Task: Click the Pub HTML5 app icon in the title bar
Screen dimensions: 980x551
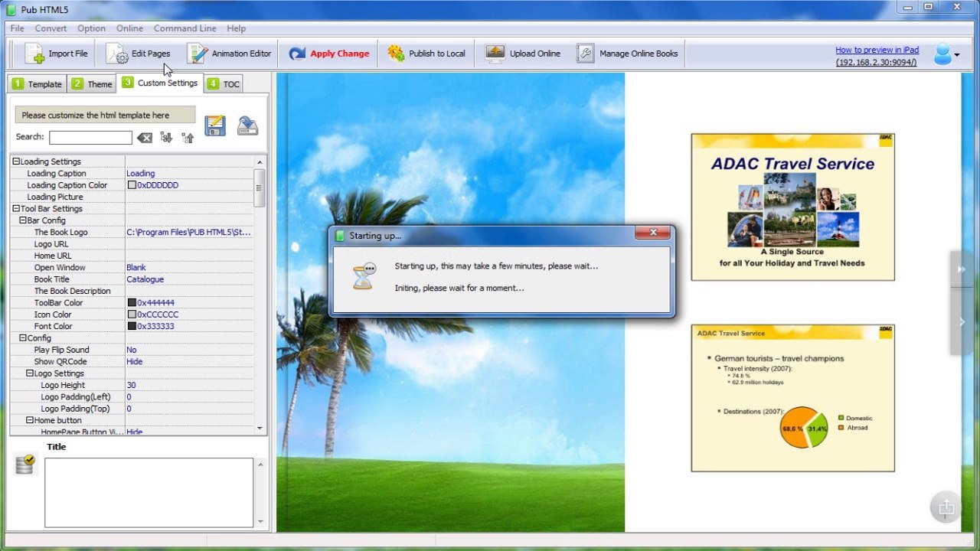Action: [11, 9]
